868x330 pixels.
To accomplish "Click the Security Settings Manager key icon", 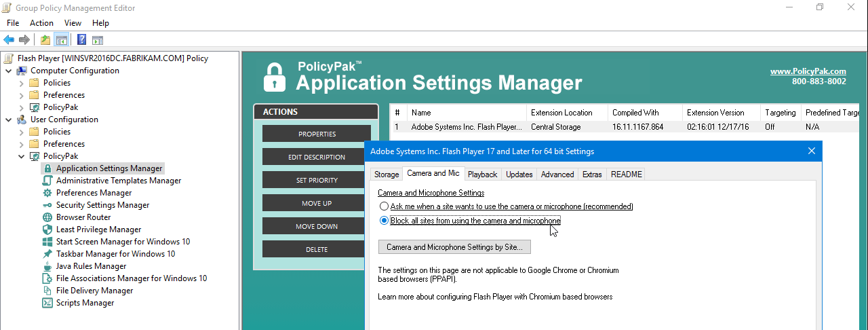I will pyautogui.click(x=47, y=205).
